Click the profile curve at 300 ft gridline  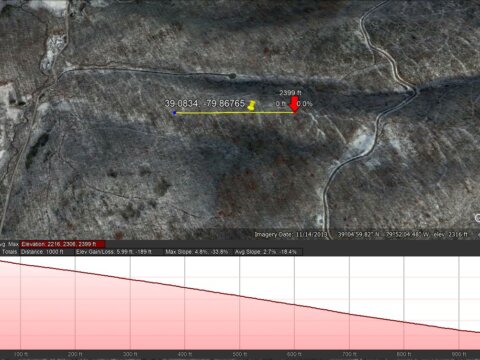coord(130,279)
